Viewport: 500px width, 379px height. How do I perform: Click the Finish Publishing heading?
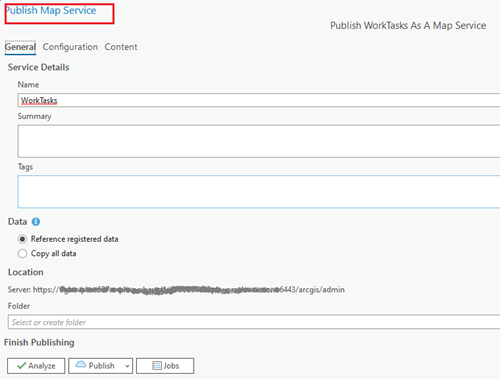(39, 343)
